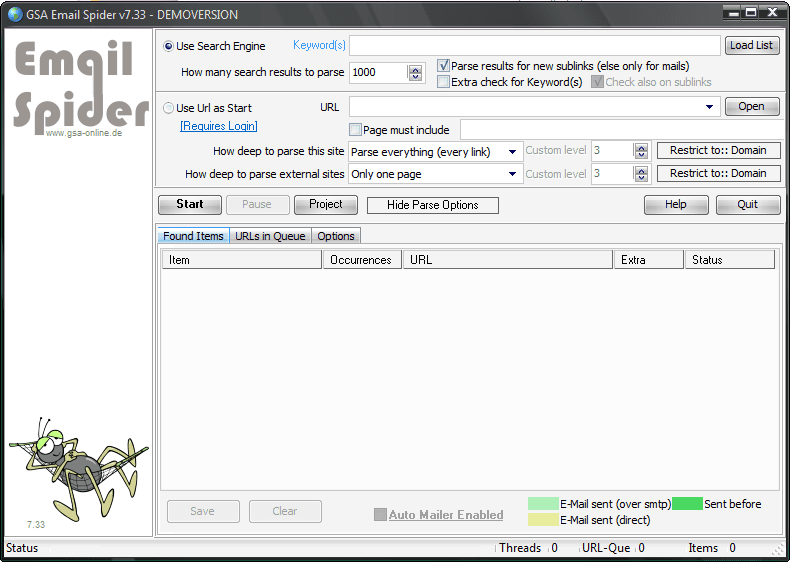Open How deep to parse this site dropdown
The width and height of the screenshot is (790, 562).
(x=512, y=152)
